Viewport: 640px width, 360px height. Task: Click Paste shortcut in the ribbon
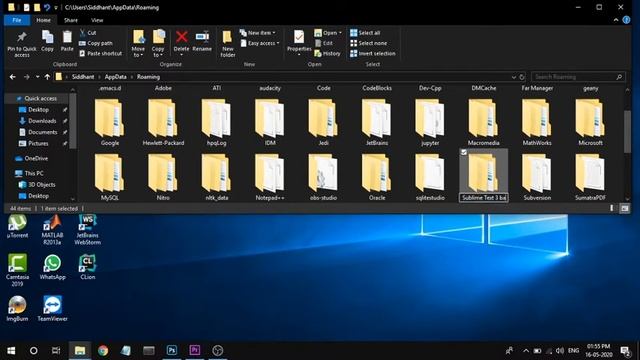[100, 53]
